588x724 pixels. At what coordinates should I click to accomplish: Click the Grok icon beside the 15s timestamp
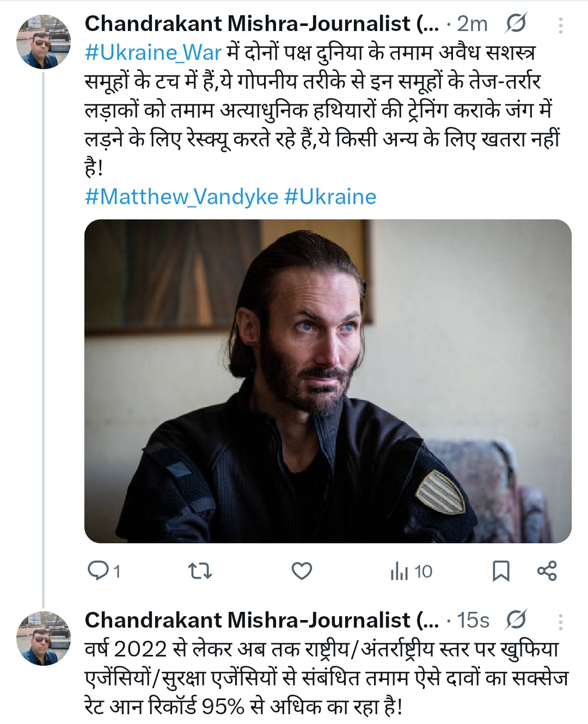point(515,620)
